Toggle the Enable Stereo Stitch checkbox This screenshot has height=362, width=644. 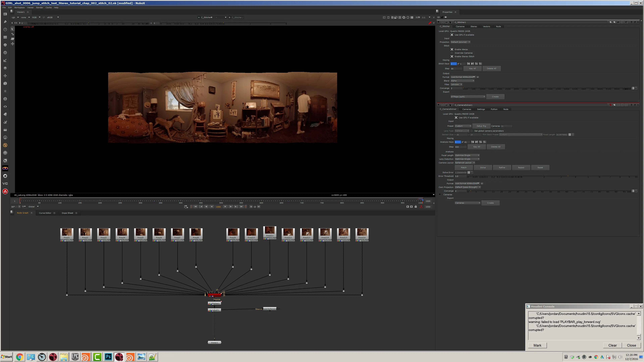pyautogui.click(x=452, y=56)
